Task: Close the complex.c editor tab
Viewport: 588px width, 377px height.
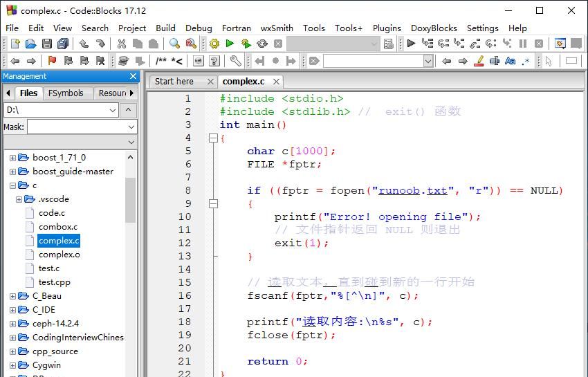Action: [x=276, y=82]
